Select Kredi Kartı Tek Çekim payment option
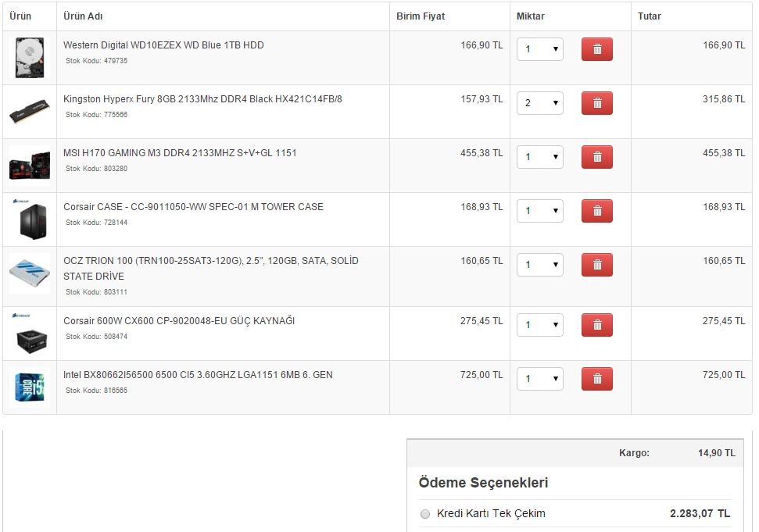This screenshot has height=532, width=759. (425, 514)
